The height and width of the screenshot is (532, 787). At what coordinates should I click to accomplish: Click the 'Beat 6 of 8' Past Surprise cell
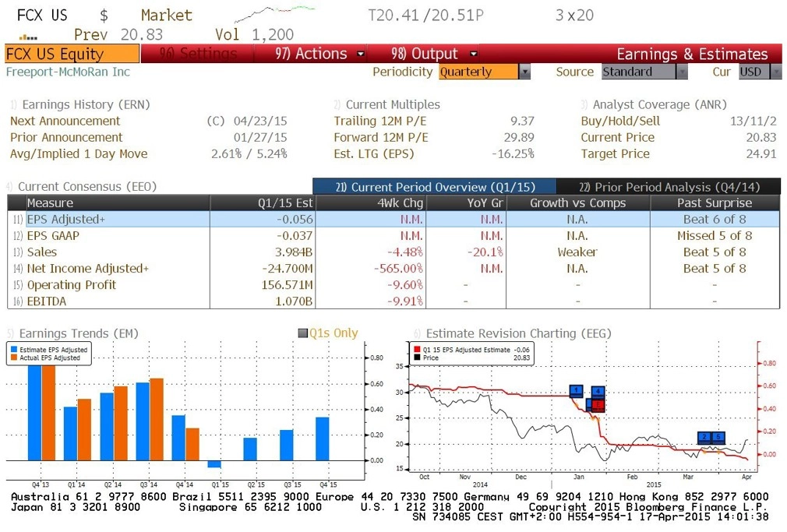(715, 219)
